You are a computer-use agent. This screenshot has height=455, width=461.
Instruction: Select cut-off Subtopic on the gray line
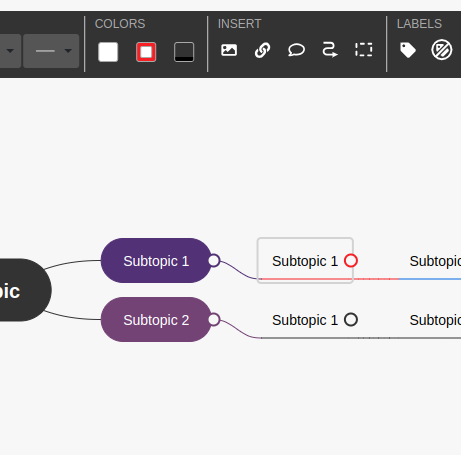435,320
